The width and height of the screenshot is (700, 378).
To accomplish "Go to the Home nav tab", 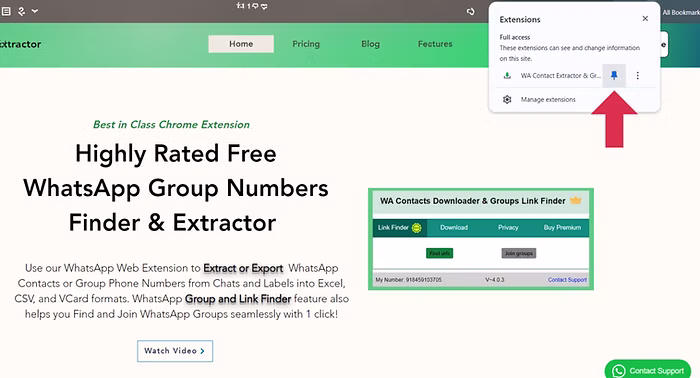I will tap(241, 44).
